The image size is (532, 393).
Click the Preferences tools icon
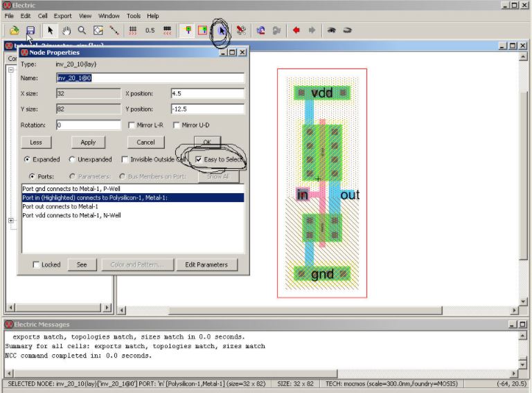pos(241,30)
